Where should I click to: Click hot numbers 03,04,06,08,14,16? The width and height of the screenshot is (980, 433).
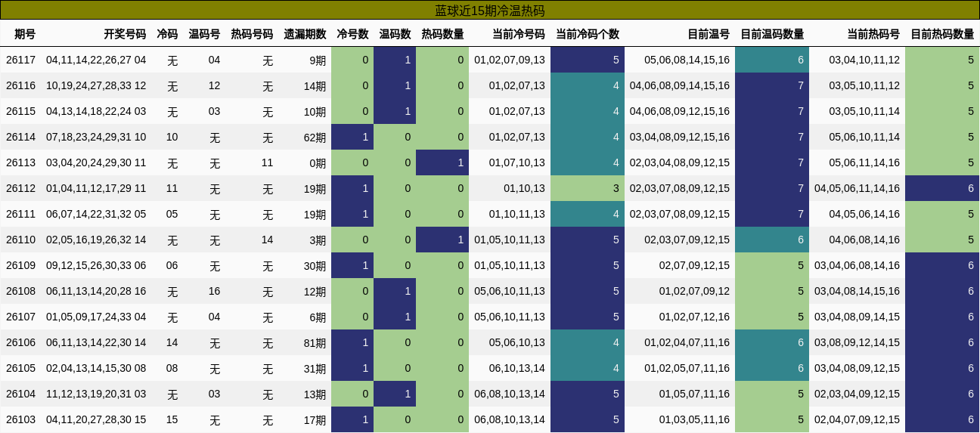coord(857,265)
